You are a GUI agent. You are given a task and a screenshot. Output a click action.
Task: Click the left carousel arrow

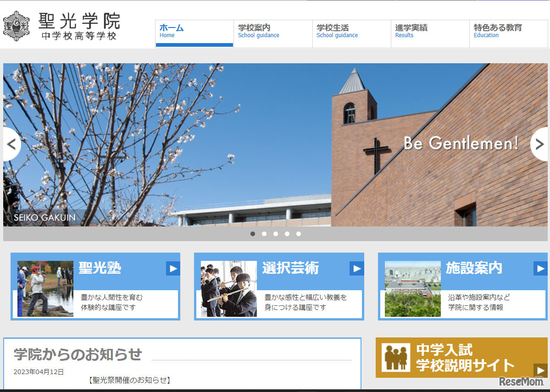(11, 144)
